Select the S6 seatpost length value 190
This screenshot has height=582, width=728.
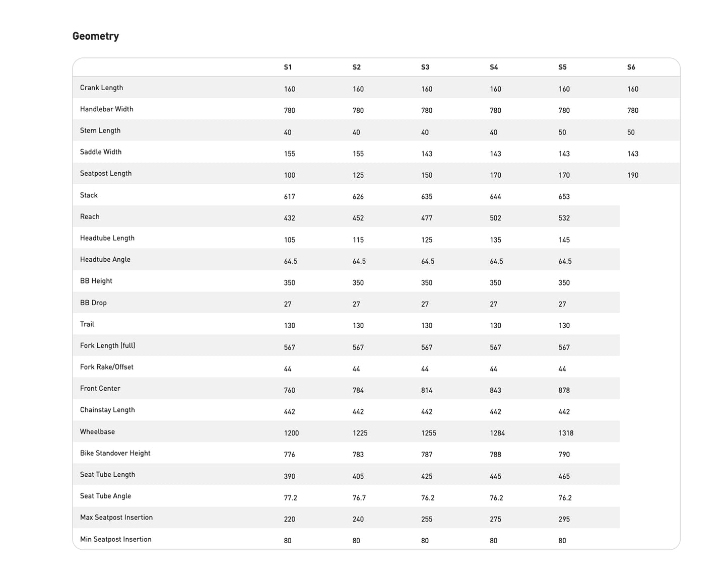[x=633, y=175]
